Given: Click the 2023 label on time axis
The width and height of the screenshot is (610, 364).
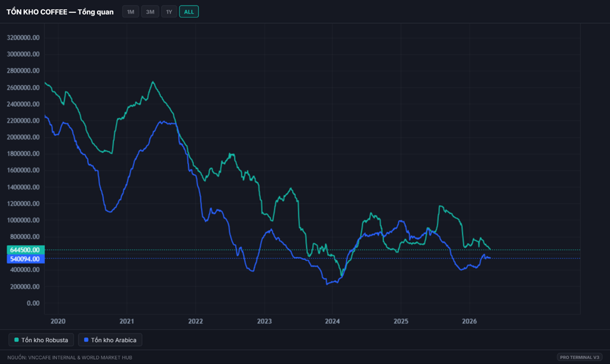Looking at the screenshot, I should (264, 321).
